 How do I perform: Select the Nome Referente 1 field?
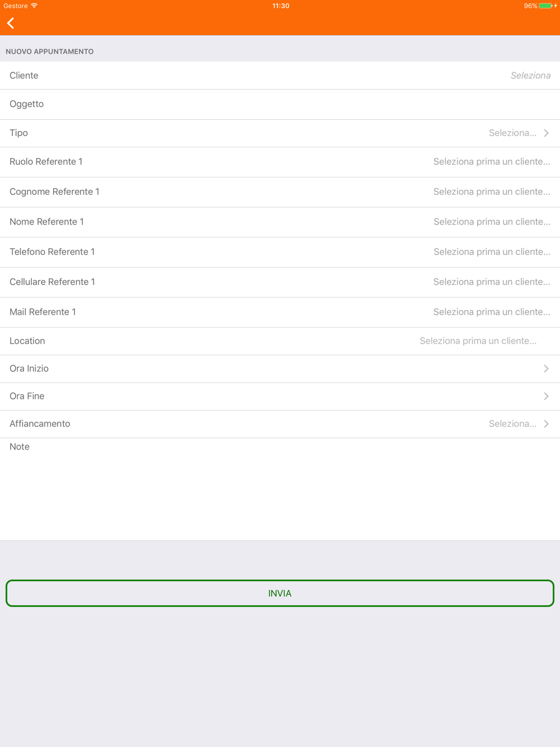click(x=491, y=222)
